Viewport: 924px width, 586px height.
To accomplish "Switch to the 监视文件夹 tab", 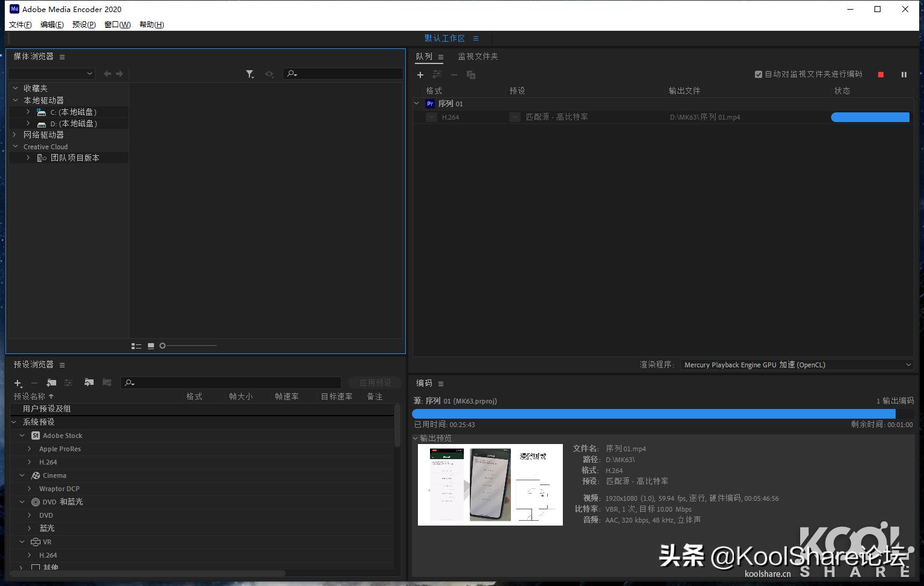I will click(x=477, y=56).
